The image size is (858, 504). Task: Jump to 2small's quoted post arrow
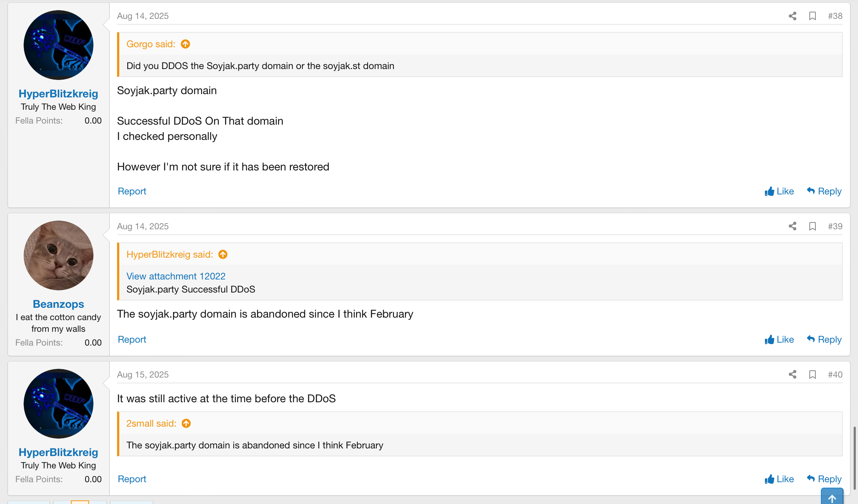pos(186,423)
